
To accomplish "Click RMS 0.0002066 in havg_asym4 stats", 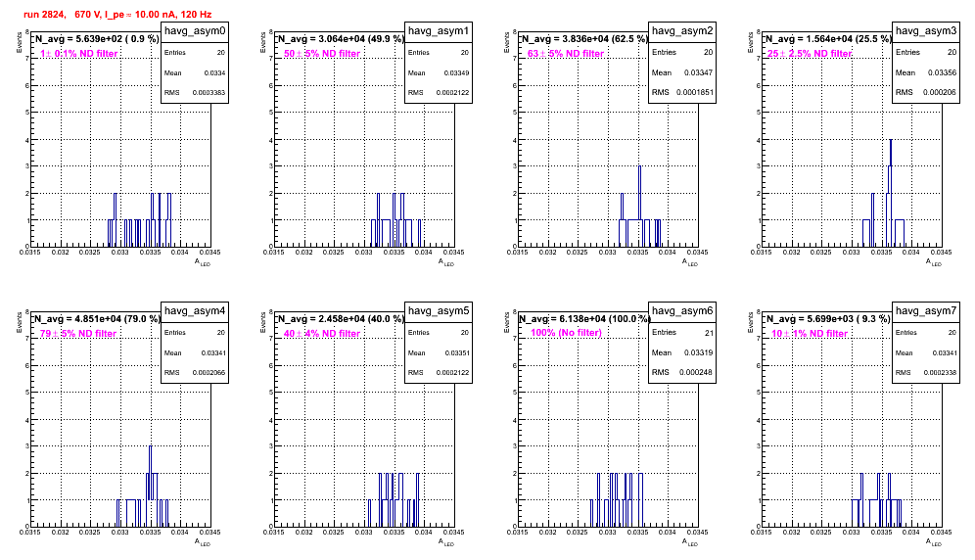I will point(195,373).
